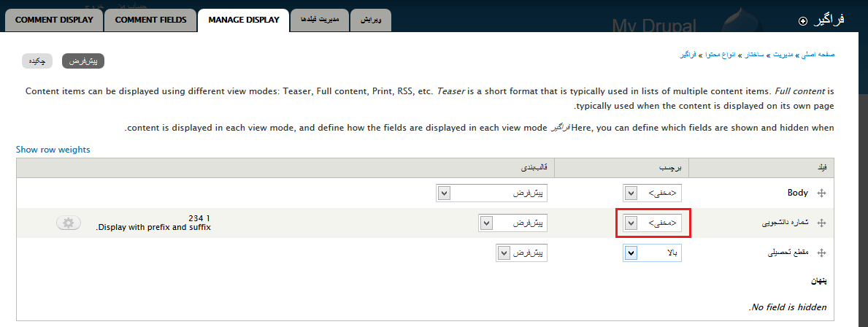Open the مقطع تحصیلی format dropdown
Screen dimensions: 868x327
[522, 253]
